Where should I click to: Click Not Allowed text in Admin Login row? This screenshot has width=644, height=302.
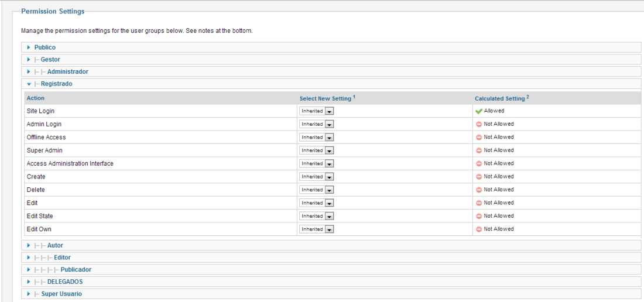pos(499,124)
